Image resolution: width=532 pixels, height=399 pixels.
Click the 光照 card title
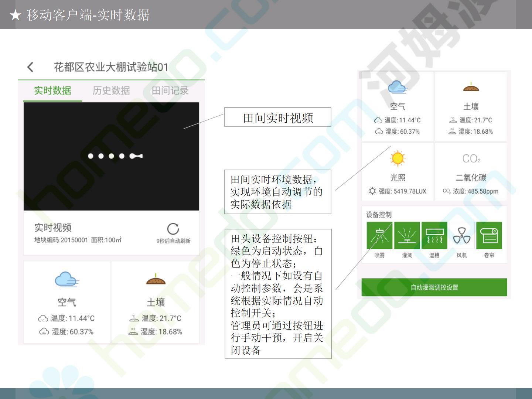click(398, 178)
